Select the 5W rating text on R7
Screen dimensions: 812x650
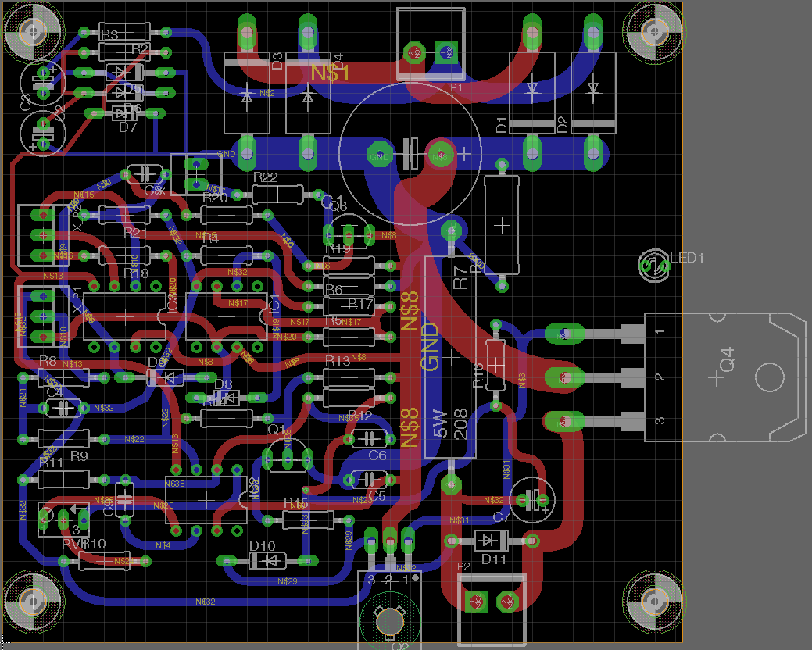click(439, 424)
